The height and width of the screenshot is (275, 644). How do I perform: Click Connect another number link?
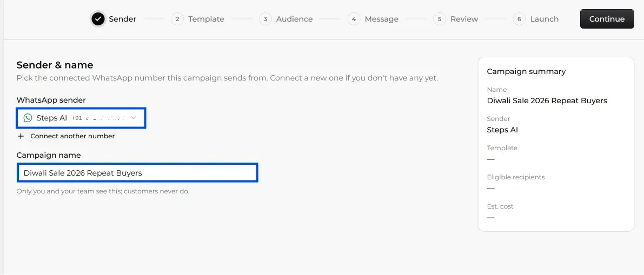point(72,136)
